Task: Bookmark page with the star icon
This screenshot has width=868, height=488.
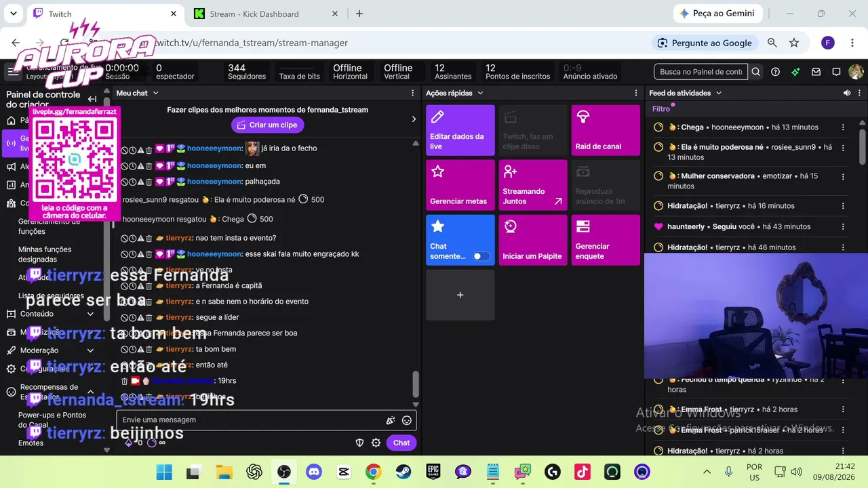Action: pyautogui.click(x=794, y=43)
